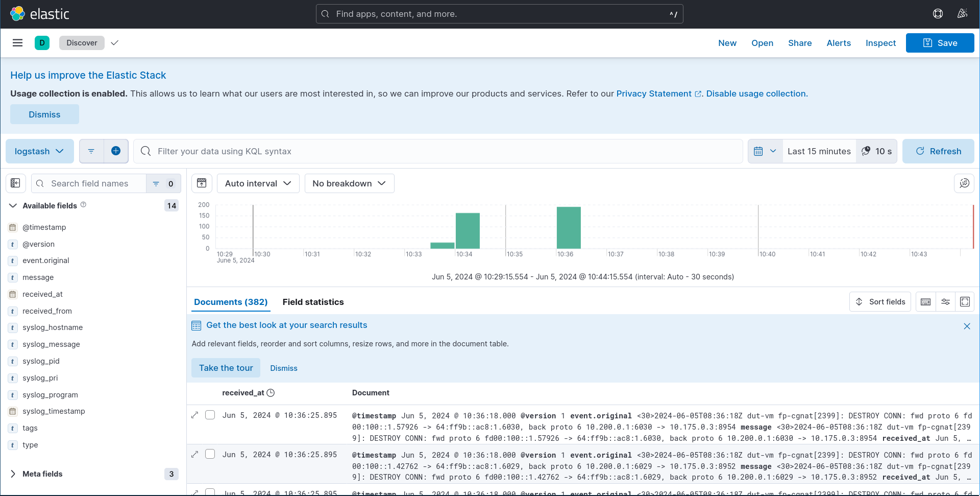Open display options sliders icon

945,302
